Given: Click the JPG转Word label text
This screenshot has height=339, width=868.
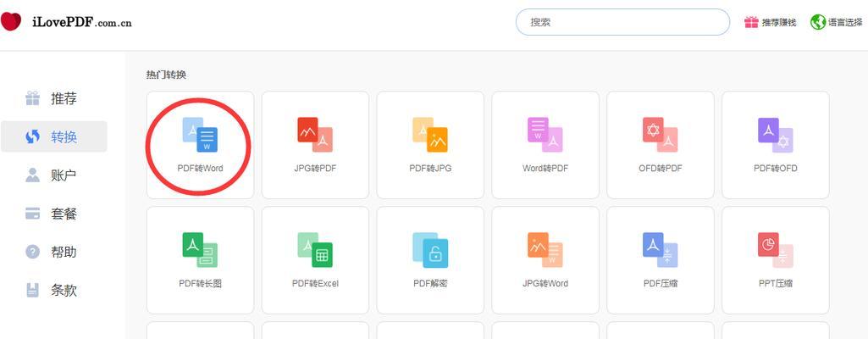Looking at the screenshot, I should 545,283.
